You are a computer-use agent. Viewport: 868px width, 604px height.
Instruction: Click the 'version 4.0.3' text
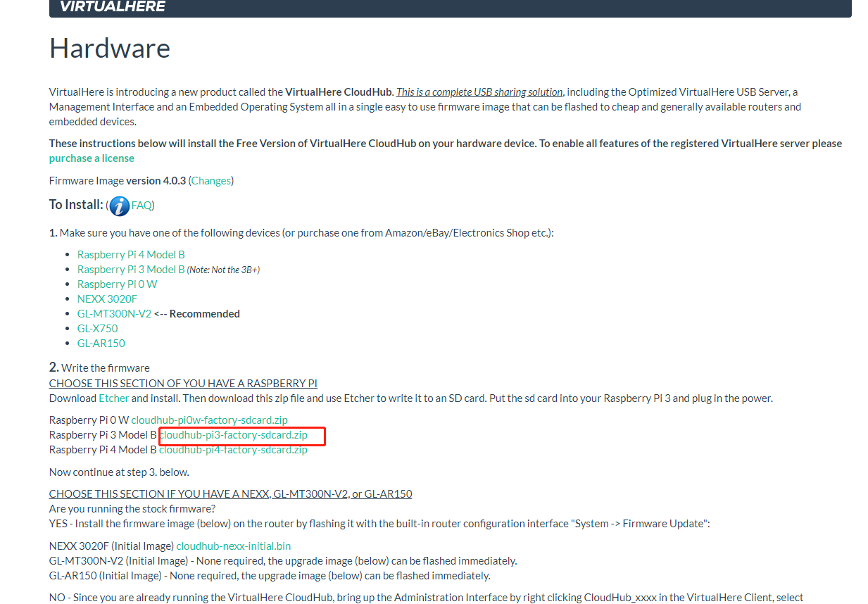pyautogui.click(x=156, y=181)
